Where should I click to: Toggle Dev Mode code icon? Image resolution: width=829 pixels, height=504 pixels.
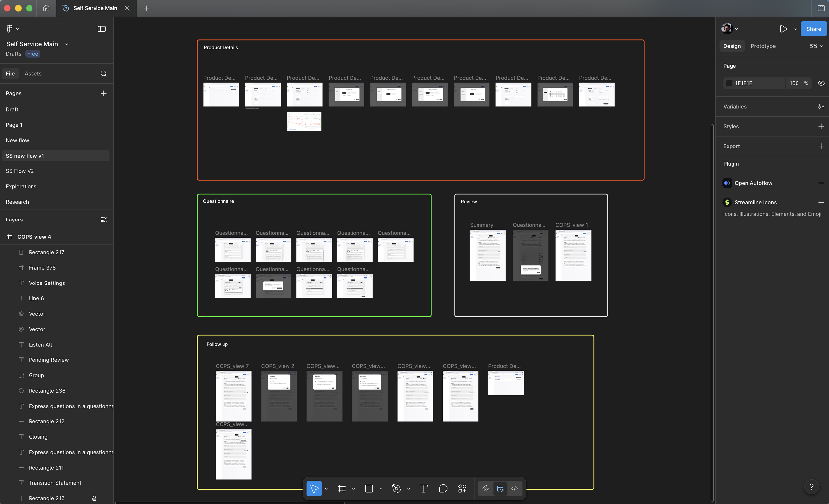(514, 488)
